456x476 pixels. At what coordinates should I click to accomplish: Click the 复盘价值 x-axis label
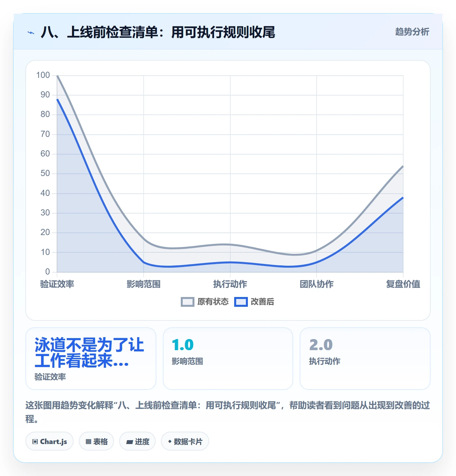[403, 284]
